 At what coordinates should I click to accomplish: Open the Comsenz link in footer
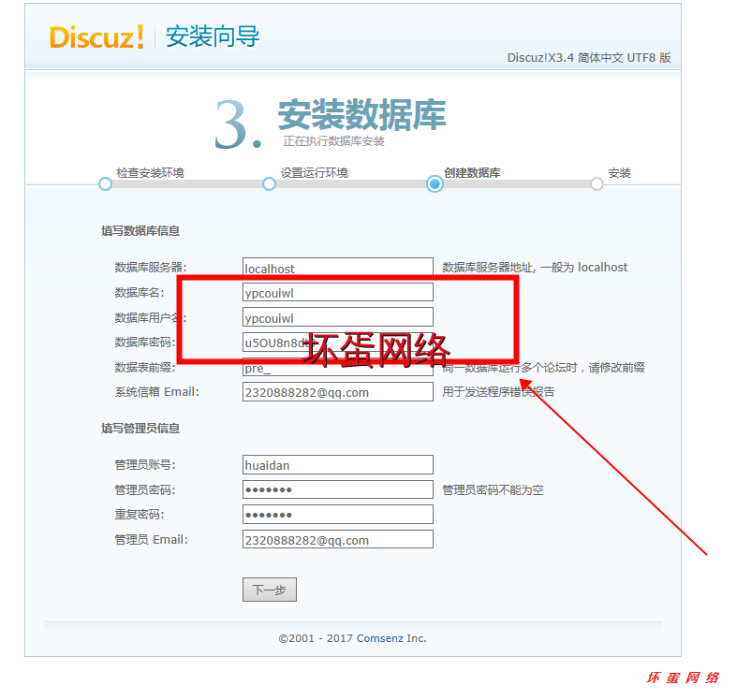point(380,638)
